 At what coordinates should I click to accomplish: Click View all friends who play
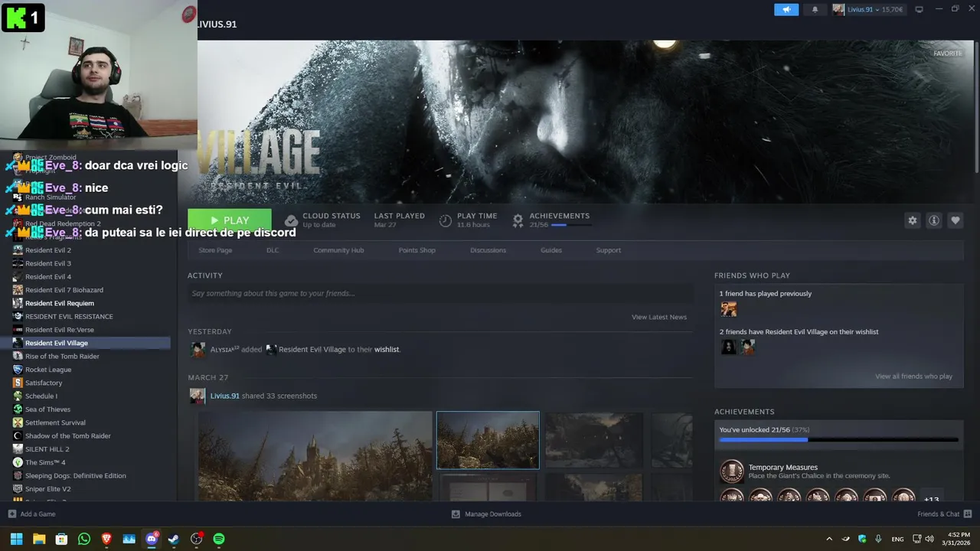(913, 377)
